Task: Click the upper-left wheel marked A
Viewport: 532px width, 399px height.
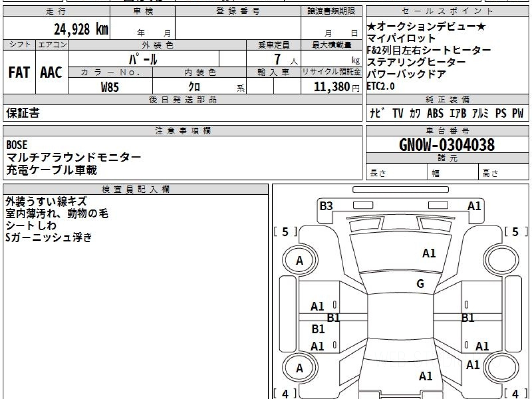Action: pos(300,261)
